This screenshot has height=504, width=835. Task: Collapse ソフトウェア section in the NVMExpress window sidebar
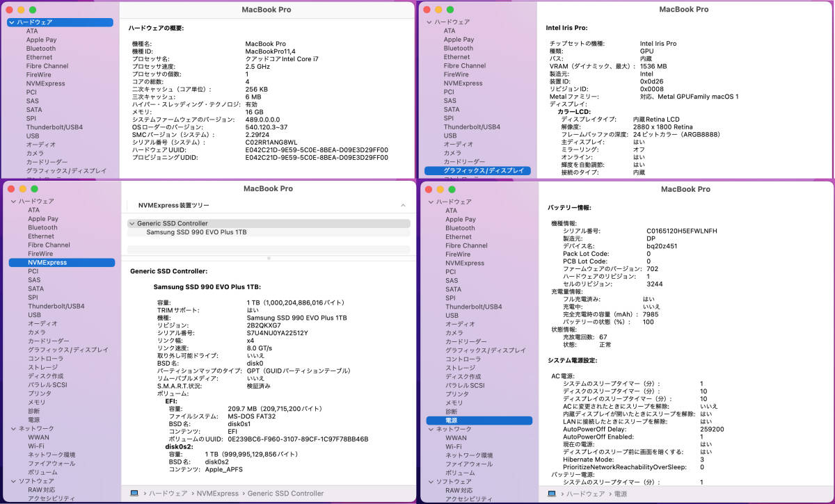pos(12,481)
